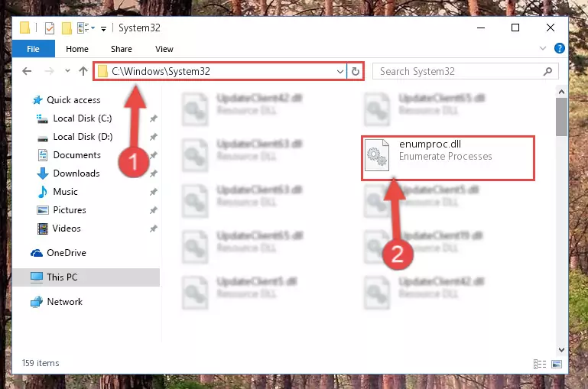Click the pin icon next to Videos

pos(153,229)
